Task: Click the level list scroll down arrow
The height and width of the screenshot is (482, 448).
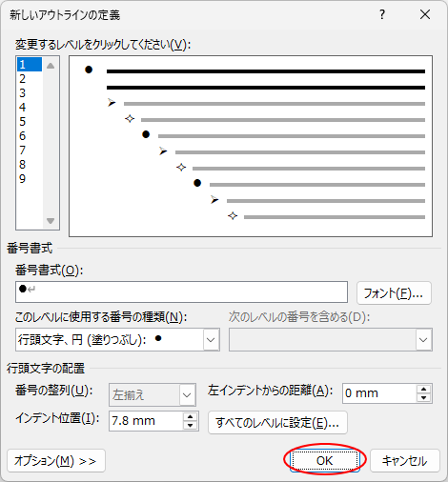Action: [x=51, y=220]
